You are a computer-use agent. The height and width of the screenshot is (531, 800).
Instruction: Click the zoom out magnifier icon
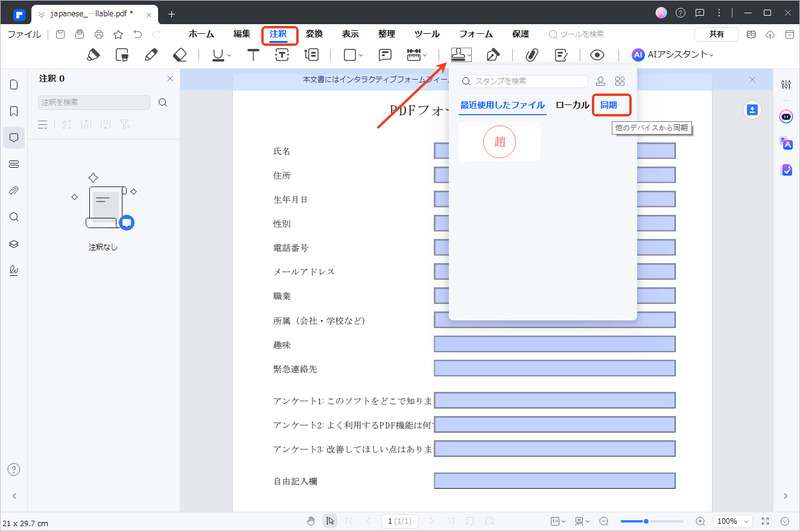click(x=604, y=521)
